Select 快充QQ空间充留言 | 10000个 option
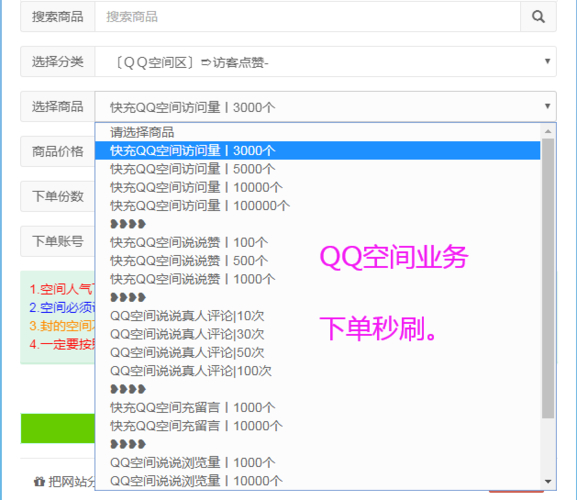 [317, 426]
